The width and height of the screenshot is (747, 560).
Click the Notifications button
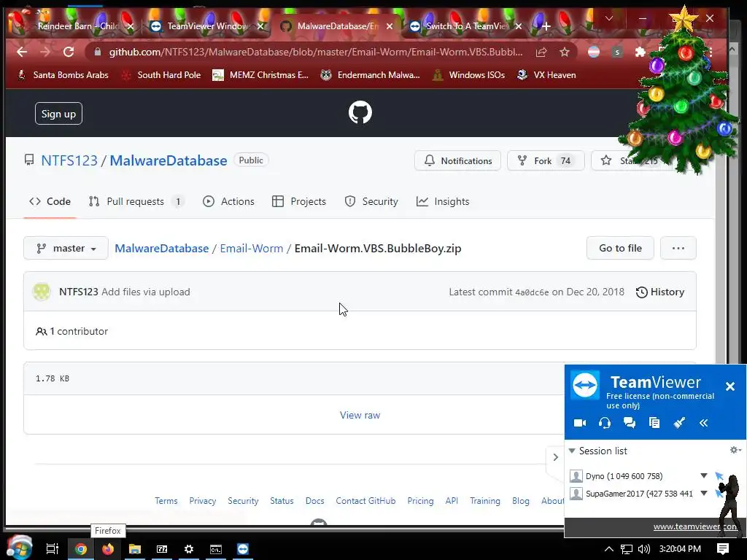(x=457, y=160)
